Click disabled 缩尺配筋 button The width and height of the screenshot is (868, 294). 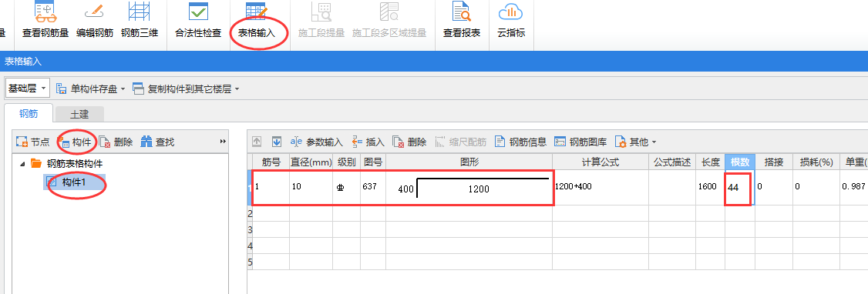pyautogui.click(x=460, y=142)
